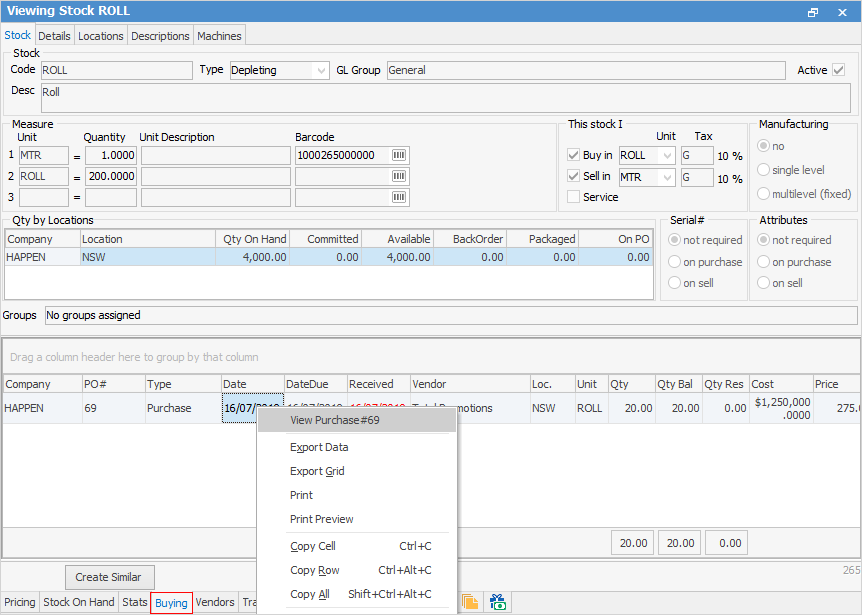This screenshot has height=615, width=862.
Task: Click the green gift icon at bottom
Action: pyautogui.click(x=496, y=602)
